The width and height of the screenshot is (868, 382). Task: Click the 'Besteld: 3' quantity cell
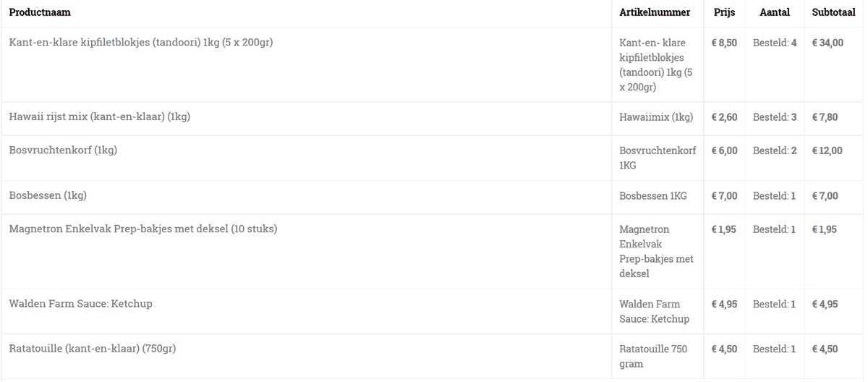click(x=775, y=117)
